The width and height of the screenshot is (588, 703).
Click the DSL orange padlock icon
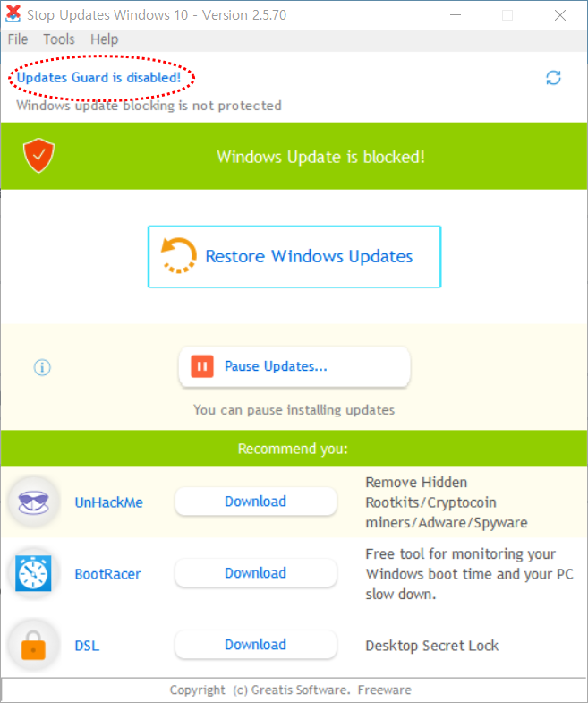coord(33,645)
